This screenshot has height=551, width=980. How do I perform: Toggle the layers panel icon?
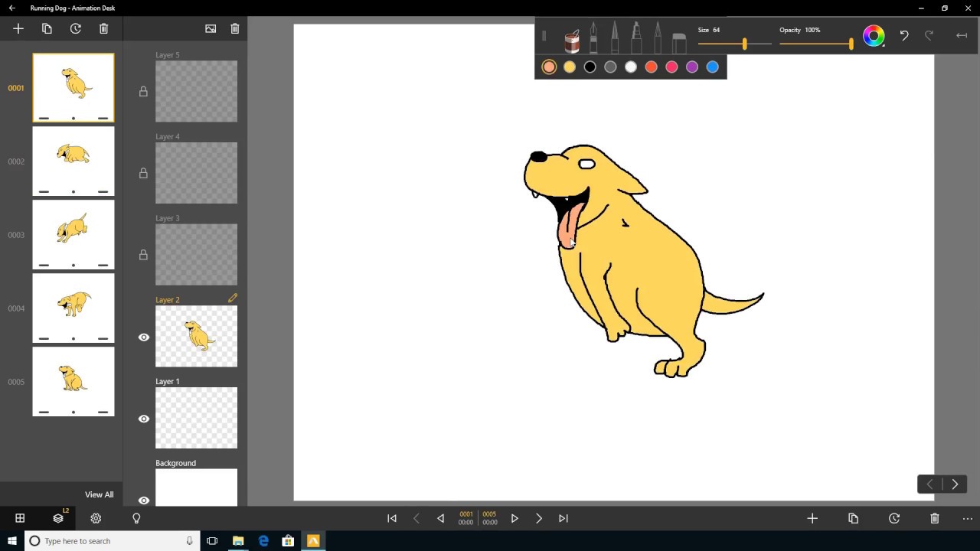(58, 518)
